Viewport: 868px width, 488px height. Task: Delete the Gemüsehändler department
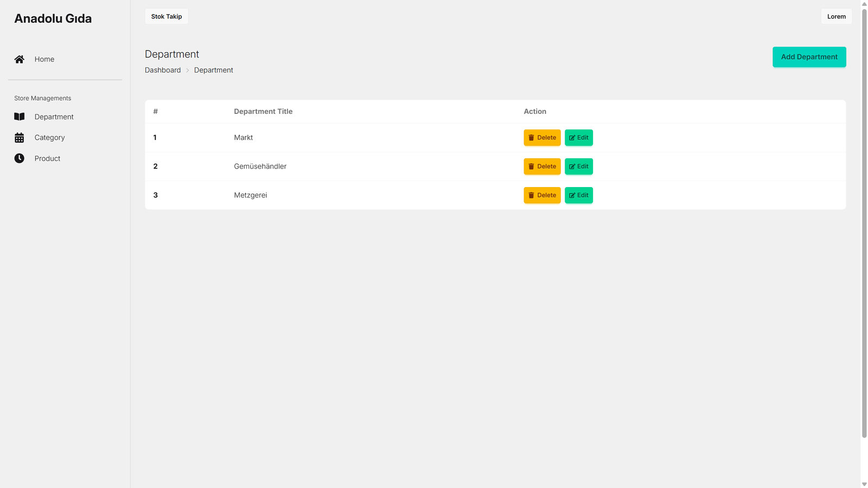[x=542, y=166]
